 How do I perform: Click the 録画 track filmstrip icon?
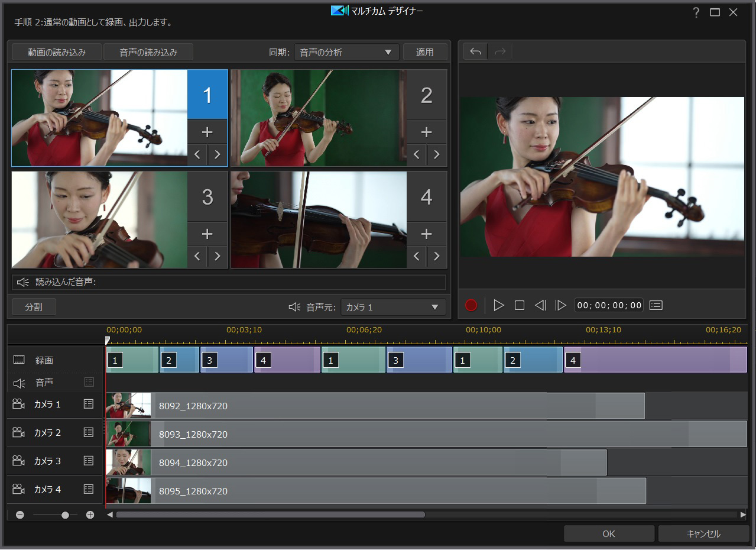click(19, 360)
